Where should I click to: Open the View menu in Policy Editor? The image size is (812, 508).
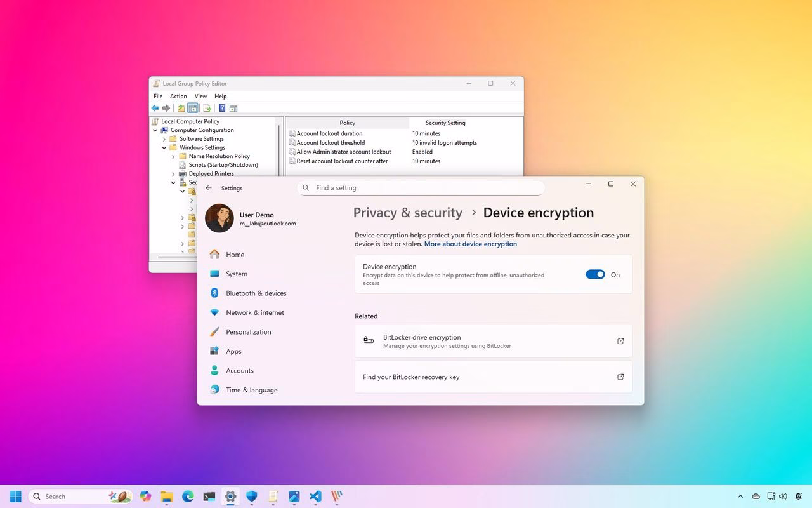pyautogui.click(x=200, y=97)
